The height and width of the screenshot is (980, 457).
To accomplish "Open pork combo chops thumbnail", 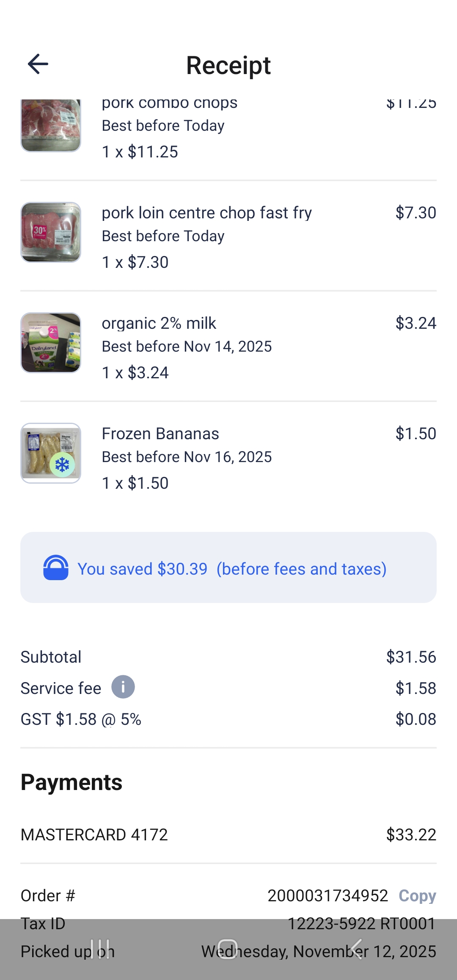I will coord(51,126).
